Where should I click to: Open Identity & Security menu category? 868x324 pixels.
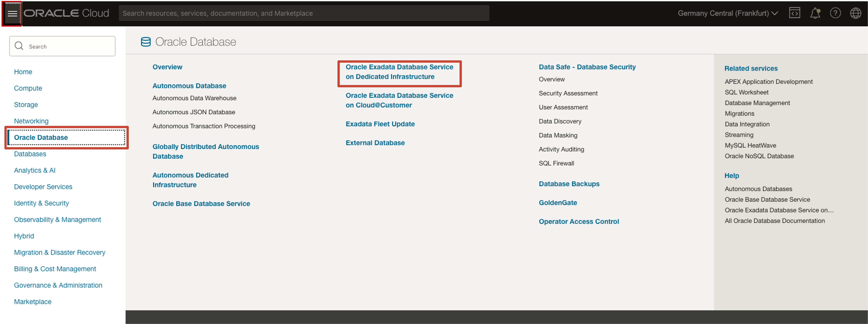[41, 203]
